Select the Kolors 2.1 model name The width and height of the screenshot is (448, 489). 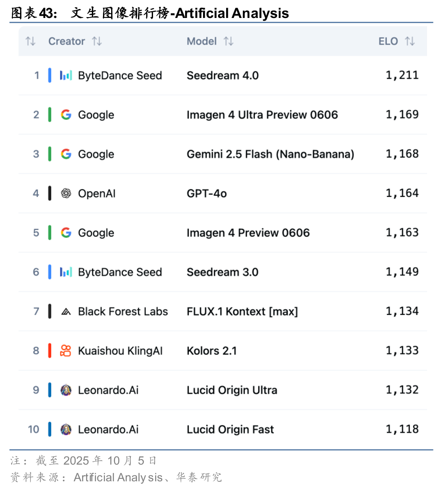point(212,351)
